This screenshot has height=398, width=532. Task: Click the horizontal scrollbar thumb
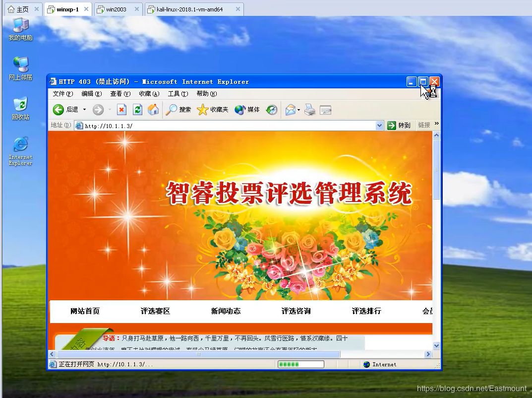(x=198, y=354)
